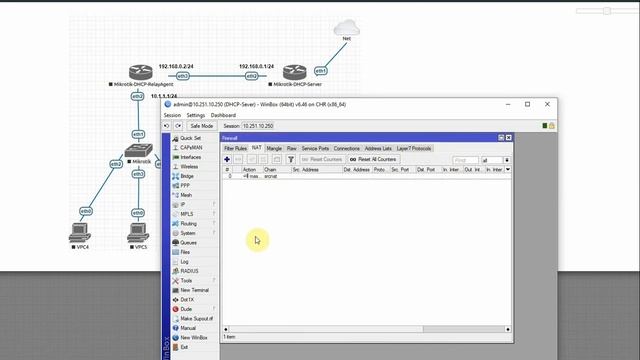Open CAPsMAN in the sidebar
This screenshot has height=360, width=640.
(191, 148)
